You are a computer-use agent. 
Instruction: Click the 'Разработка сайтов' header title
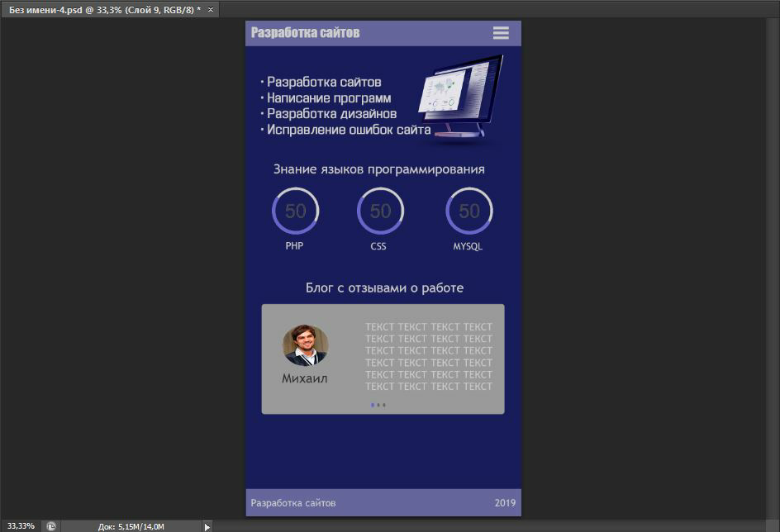305,33
